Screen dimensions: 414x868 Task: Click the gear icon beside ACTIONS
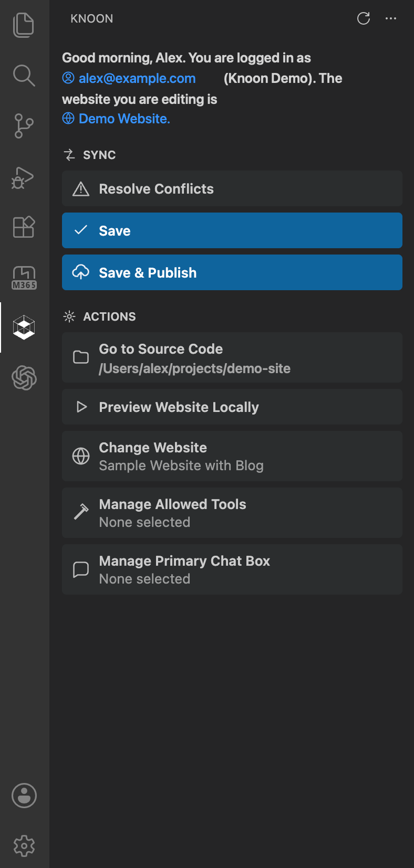tap(69, 316)
